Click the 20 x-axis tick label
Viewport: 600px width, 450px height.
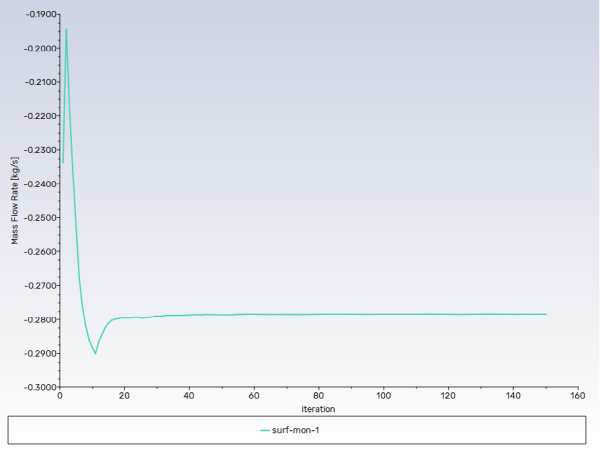(x=124, y=396)
